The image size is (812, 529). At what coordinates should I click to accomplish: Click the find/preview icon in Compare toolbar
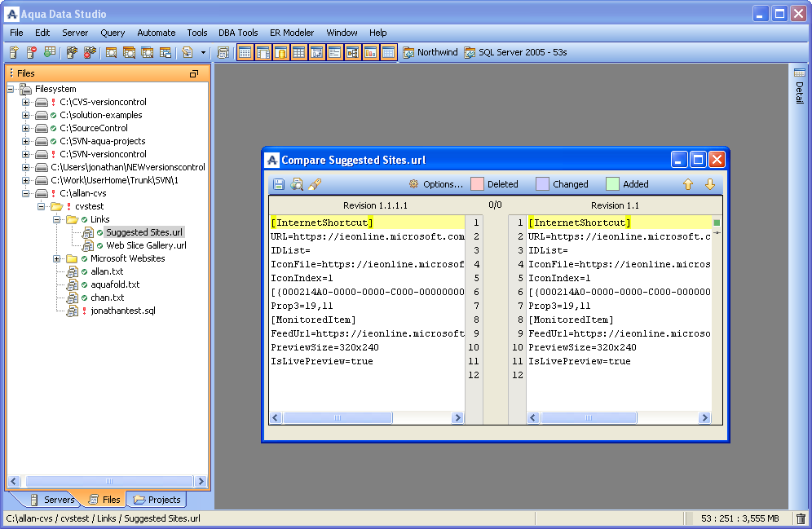point(297,184)
